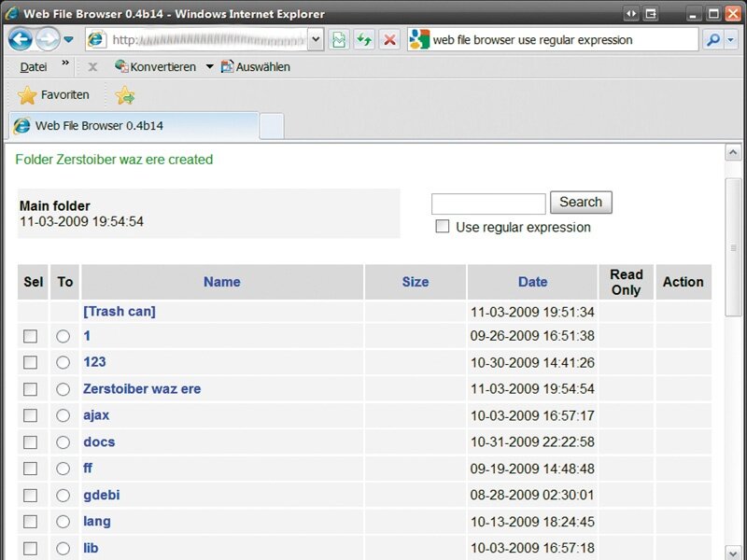This screenshot has width=747, height=560.
Task: Expand the search provider options dropdown
Action: (731, 40)
